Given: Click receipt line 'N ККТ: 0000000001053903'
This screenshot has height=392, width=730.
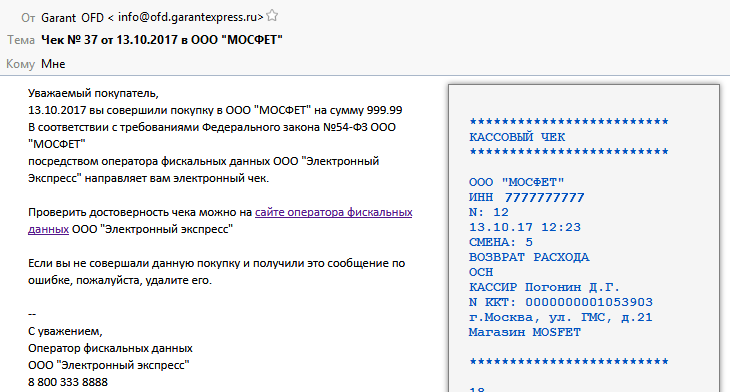Looking at the screenshot, I should 561,302.
